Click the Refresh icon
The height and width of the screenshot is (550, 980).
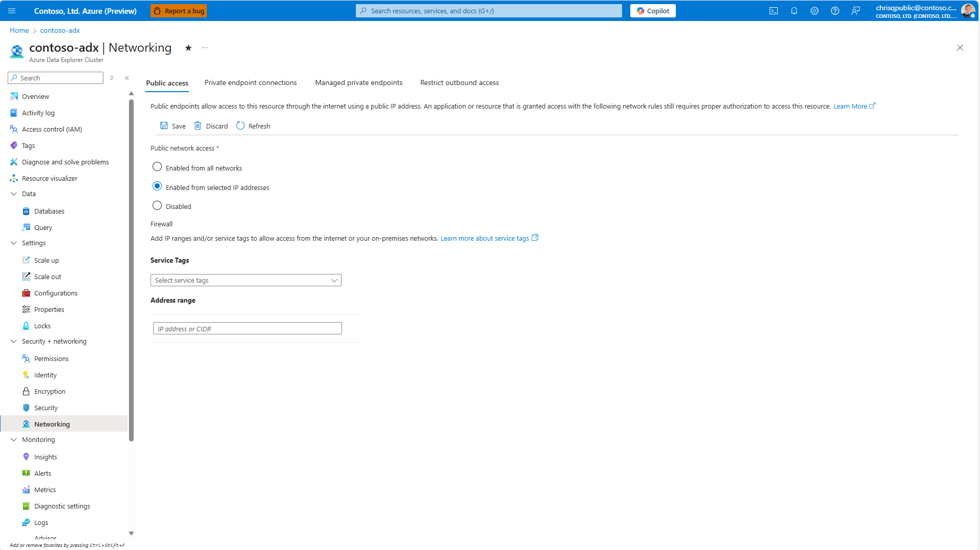[240, 125]
